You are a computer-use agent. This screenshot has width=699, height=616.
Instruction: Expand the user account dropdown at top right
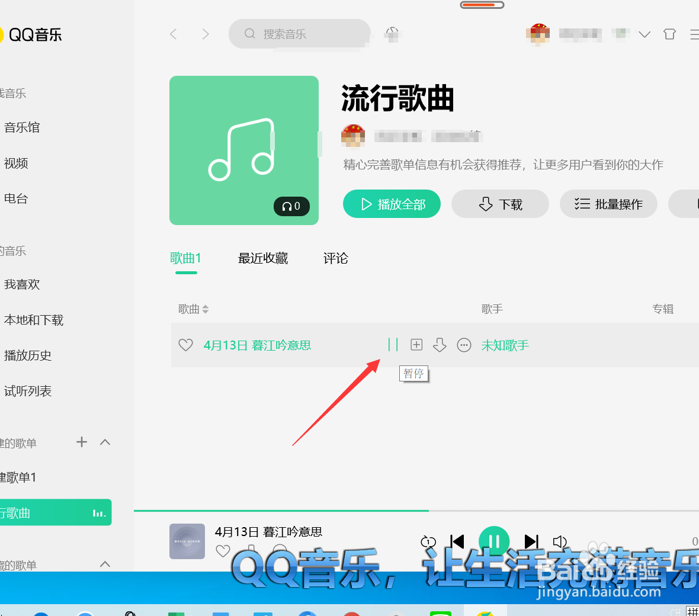tap(645, 34)
